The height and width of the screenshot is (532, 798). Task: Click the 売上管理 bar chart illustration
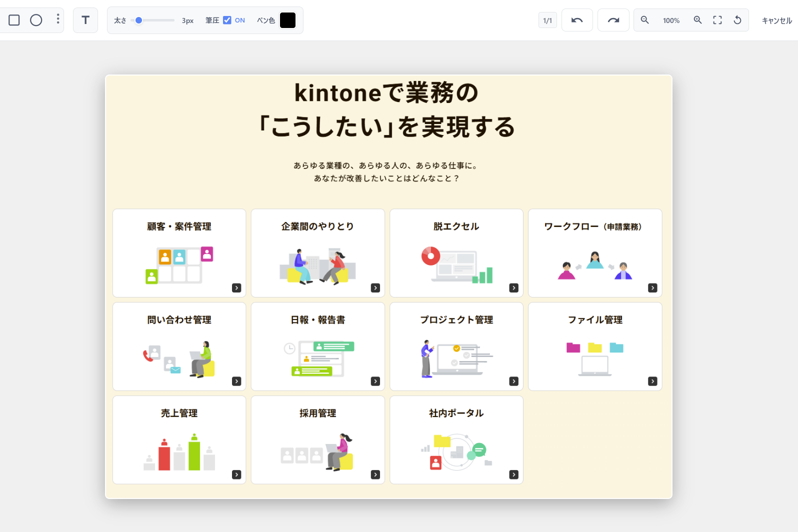point(179,452)
